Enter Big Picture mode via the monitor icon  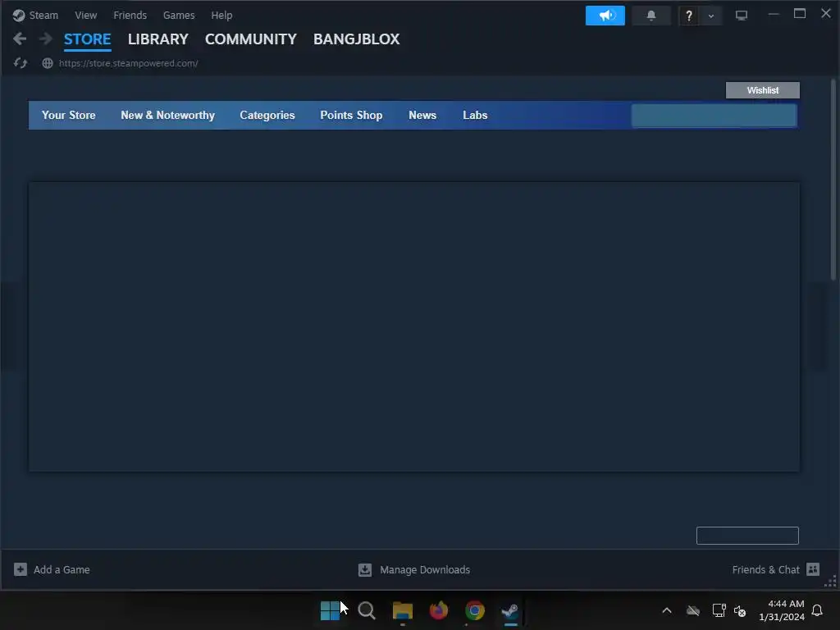742,16
